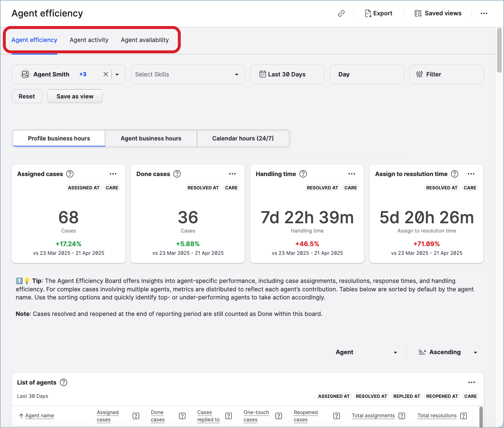
Task: Show Handling time help info
Action: [x=303, y=174]
